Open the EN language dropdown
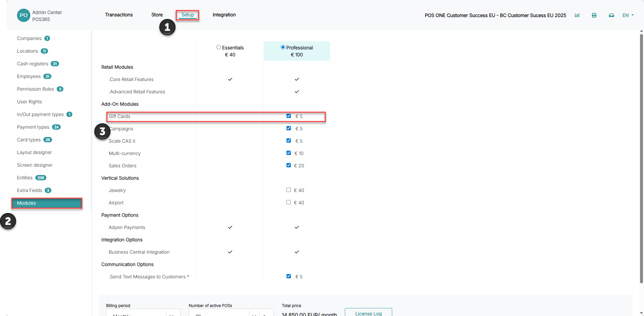Image resolution: width=644 pixels, height=316 pixels. point(628,15)
